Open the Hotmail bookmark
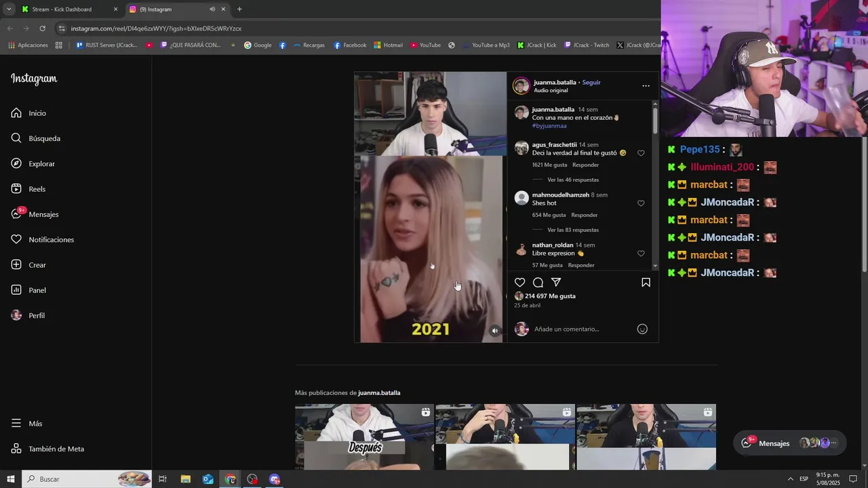The image size is (868, 488). (x=388, y=45)
